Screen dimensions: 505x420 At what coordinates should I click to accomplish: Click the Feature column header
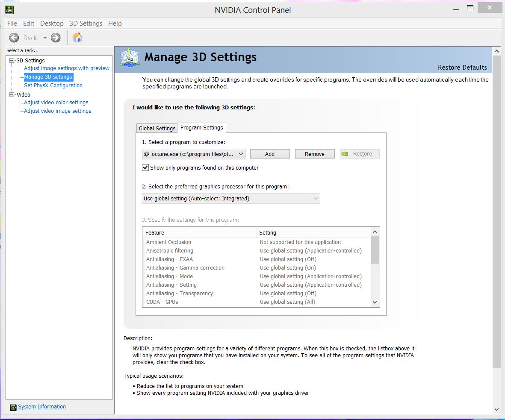[199, 232]
